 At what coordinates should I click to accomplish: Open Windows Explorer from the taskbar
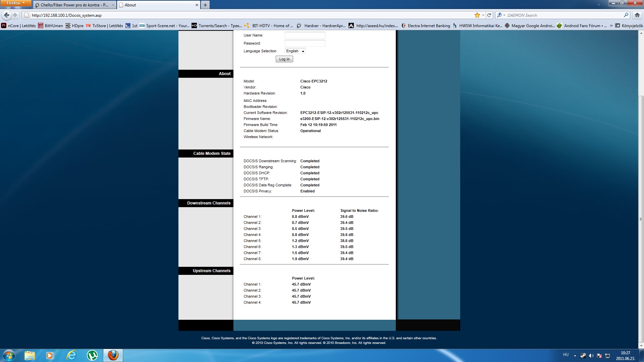pyautogui.click(x=30, y=355)
